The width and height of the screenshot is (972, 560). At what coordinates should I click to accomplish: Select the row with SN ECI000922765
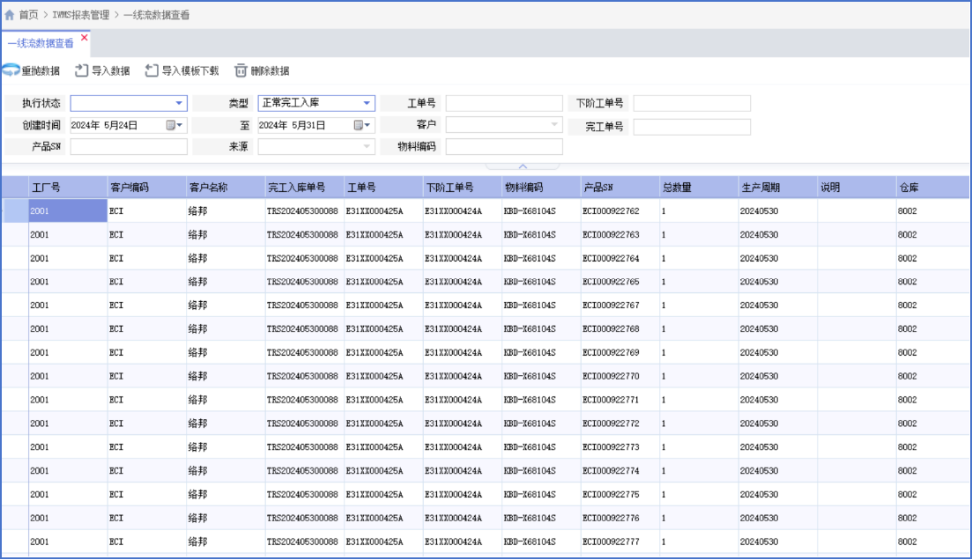(x=611, y=282)
